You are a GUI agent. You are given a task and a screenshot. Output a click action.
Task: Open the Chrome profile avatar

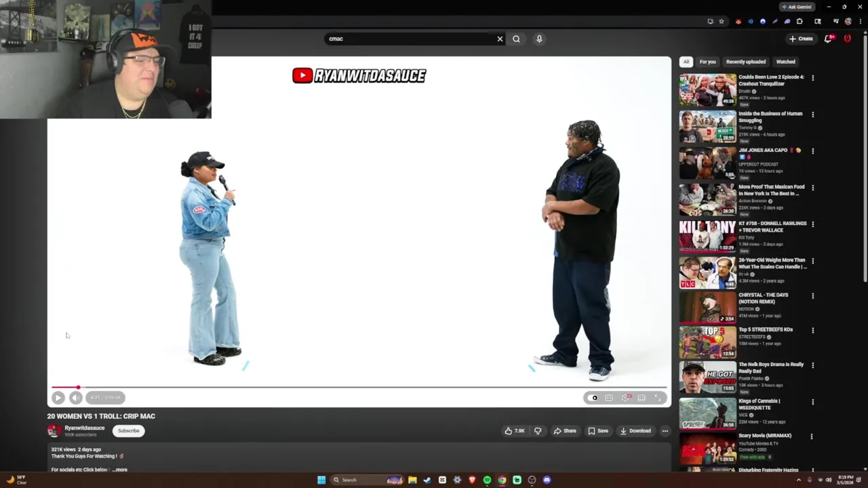tap(848, 21)
